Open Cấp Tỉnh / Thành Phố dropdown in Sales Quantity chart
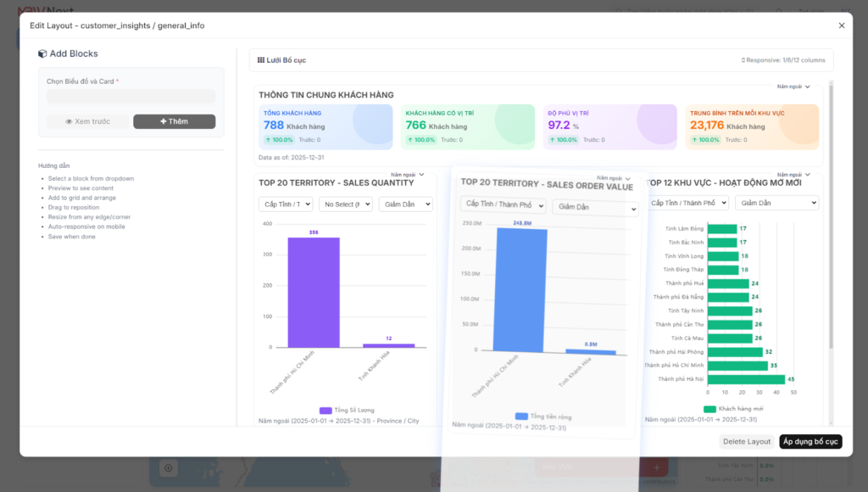The width and height of the screenshot is (868, 492). click(x=286, y=204)
